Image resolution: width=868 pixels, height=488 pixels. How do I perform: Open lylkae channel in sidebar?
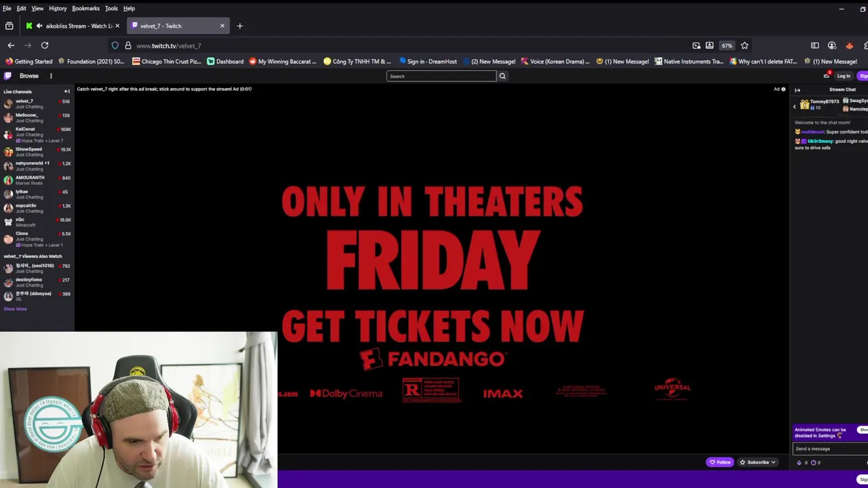click(x=37, y=194)
